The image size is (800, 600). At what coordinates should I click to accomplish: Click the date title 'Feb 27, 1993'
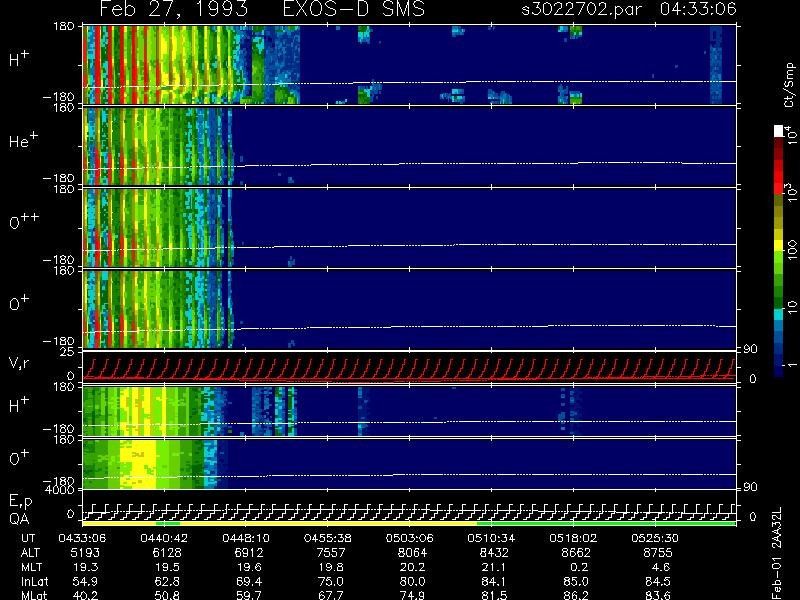click(x=173, y=9)
